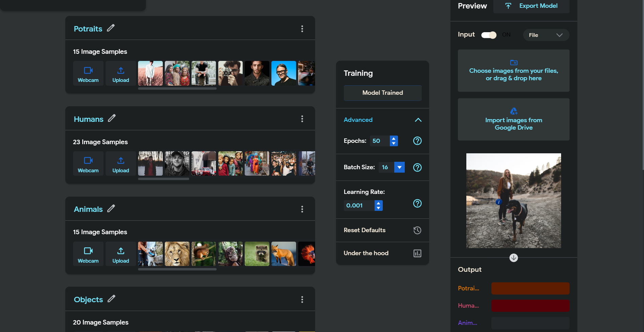Show help for Epochs setting
The width and height of the screenshot is (644, 332).
pyautogui.click(x=417, y=141)
